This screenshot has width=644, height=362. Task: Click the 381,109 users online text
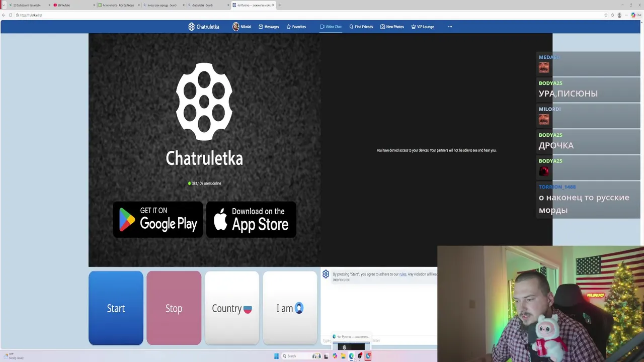pyautogui.click(x=204, y=183)
